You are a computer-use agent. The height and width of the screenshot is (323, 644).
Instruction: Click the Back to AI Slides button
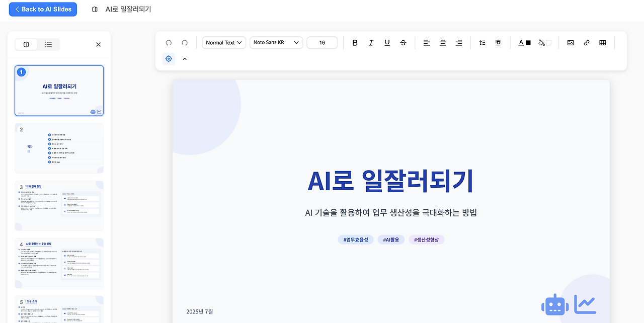point(43,9)
